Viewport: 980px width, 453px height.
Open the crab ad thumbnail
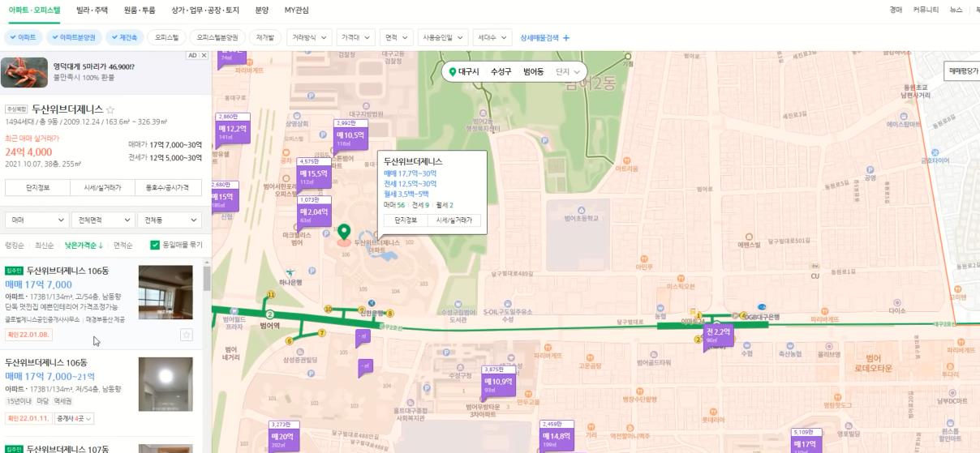(24, 72)
